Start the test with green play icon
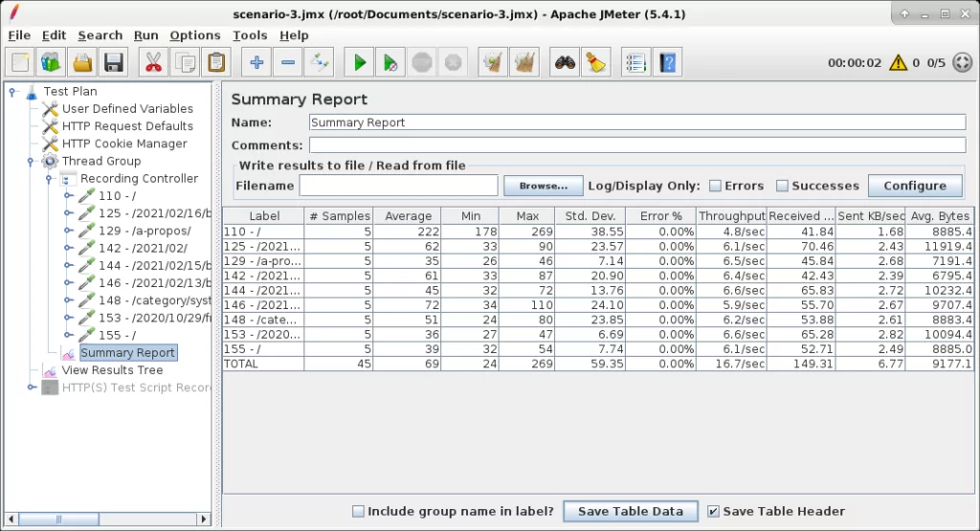Screen dimensions: 980x531 pos(360,62)
